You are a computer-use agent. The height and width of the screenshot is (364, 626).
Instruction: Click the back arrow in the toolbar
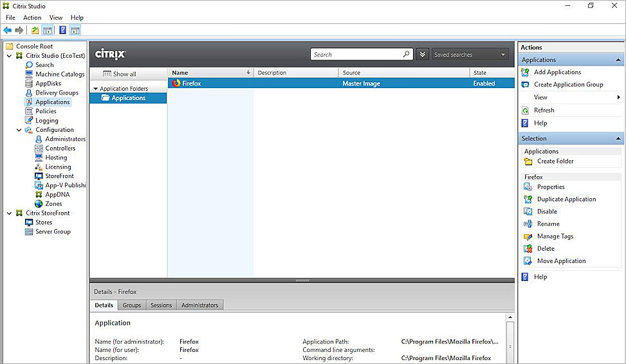(7, 30)
